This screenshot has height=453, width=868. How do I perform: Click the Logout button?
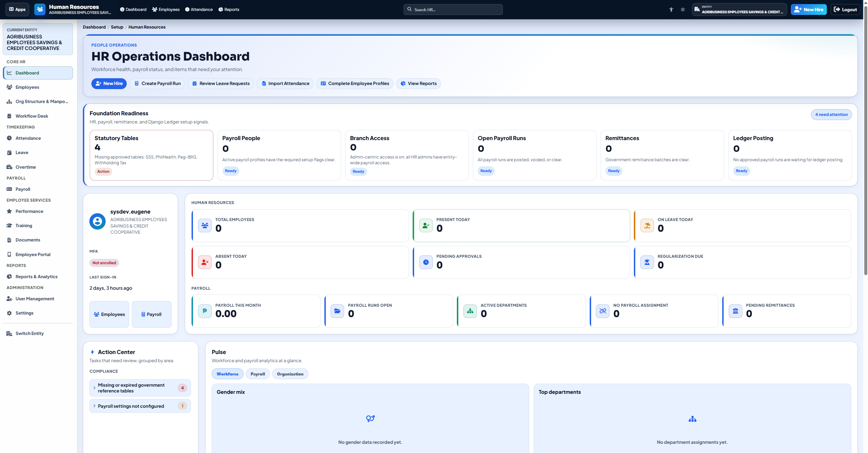tap(845, 10)
